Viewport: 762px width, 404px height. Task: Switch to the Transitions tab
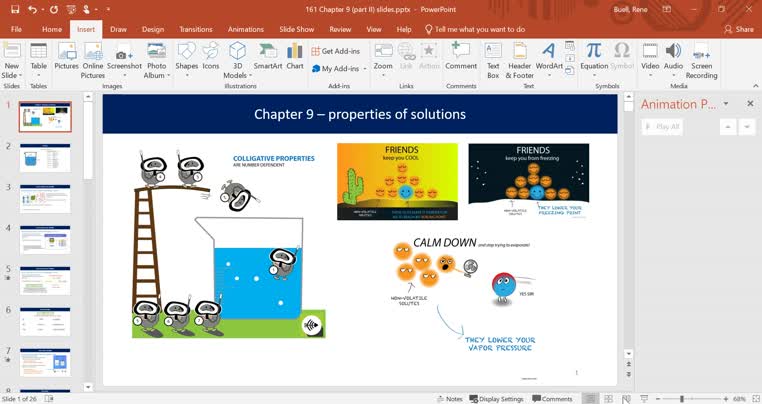(x=198, y=29)
